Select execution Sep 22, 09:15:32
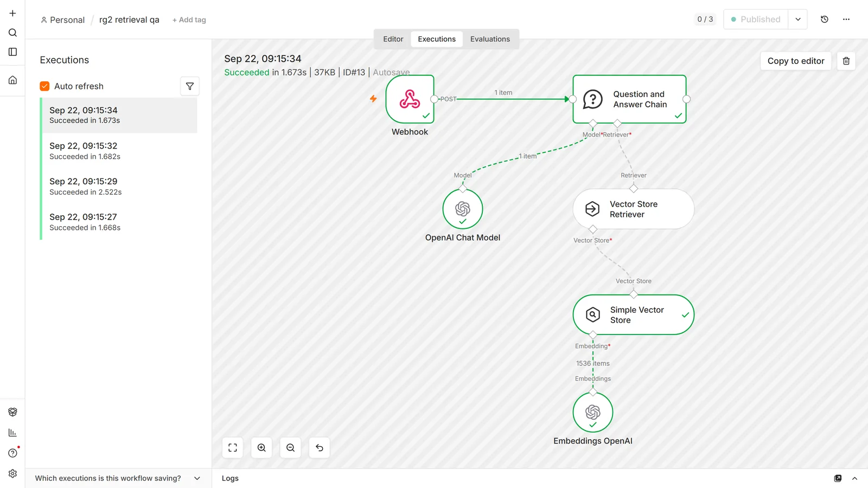 119,151
